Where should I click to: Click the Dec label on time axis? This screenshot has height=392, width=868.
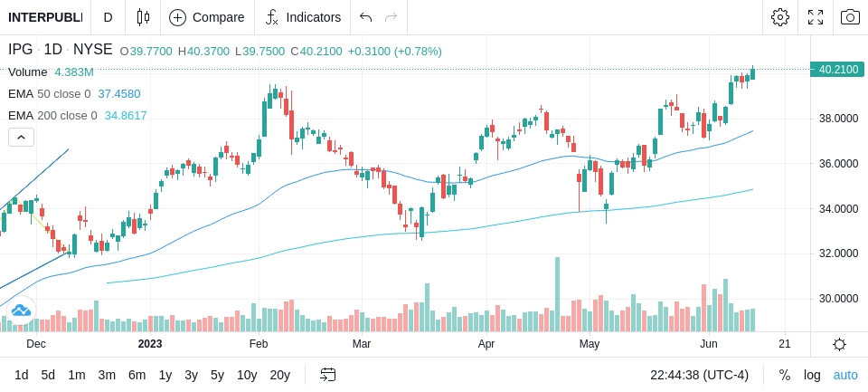coord(36,344)
